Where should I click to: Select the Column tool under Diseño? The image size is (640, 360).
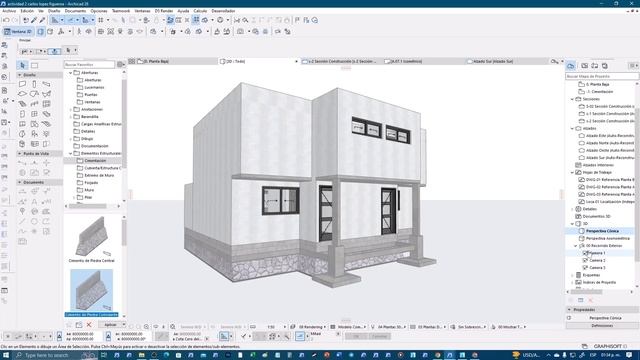[x=34, y=84]
